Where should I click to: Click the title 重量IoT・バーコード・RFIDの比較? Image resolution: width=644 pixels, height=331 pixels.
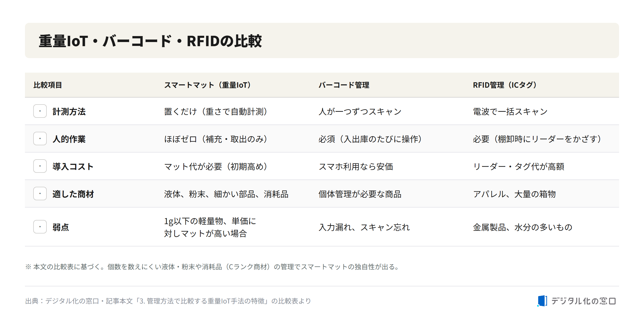(x=150, y=41)
